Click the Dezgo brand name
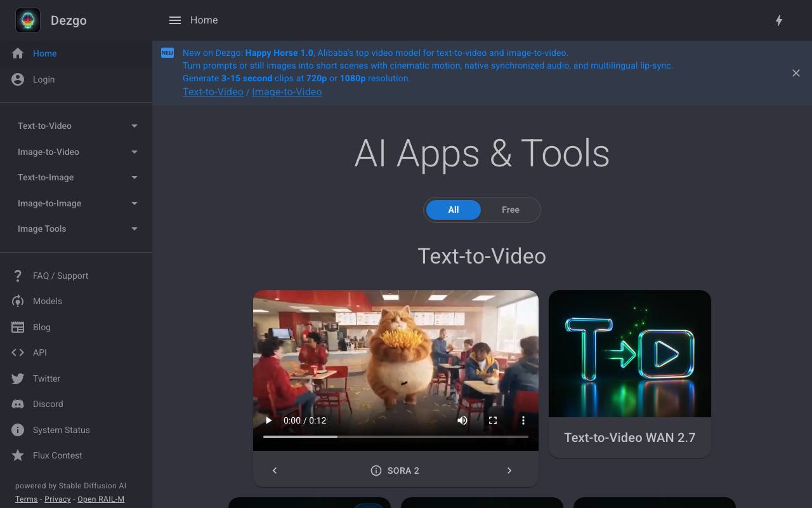 (x=69, y=20)
